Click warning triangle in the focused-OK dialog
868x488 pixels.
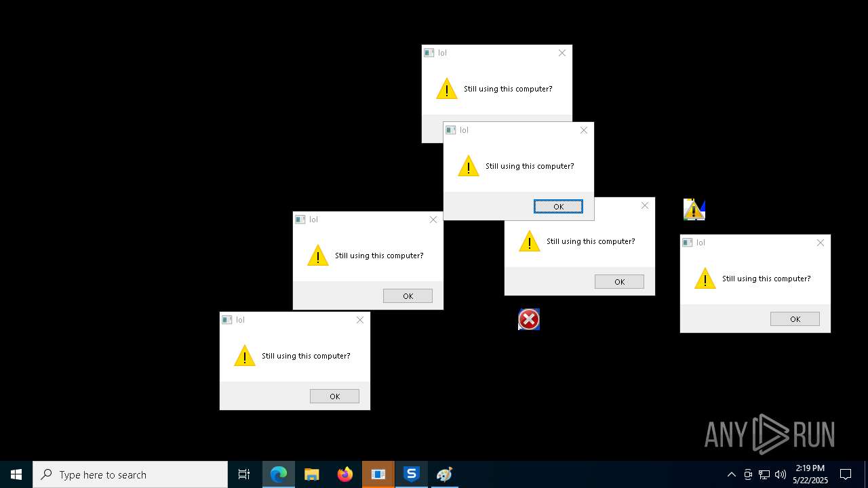click(469, 166)
